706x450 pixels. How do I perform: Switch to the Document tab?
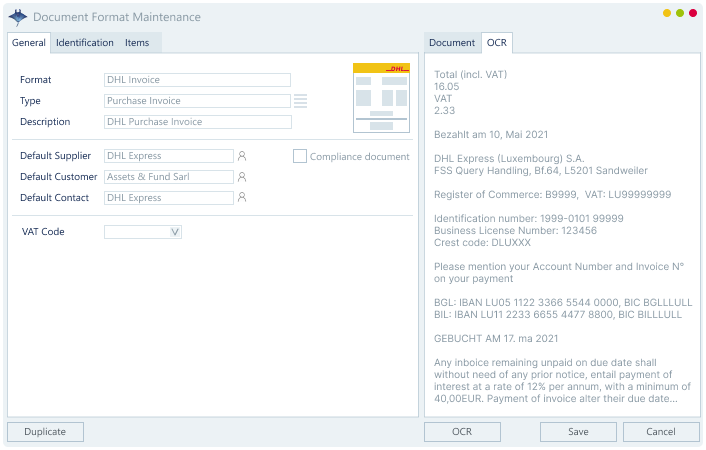[452, 43]
